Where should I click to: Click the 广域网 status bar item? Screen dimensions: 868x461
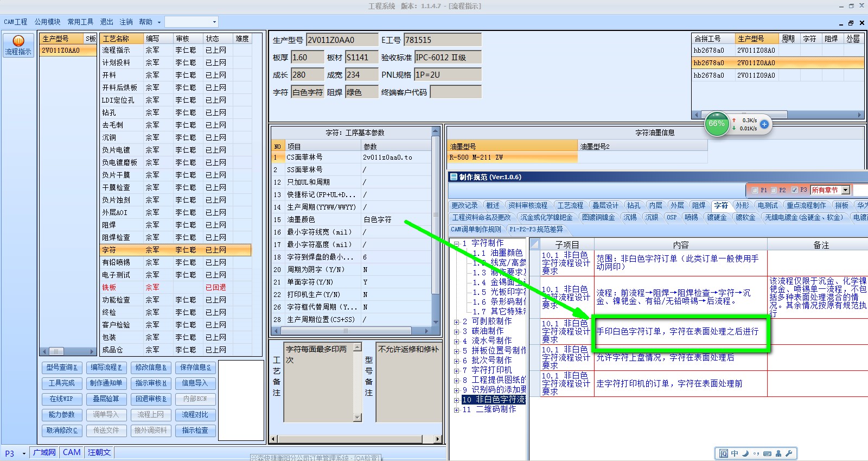pos(44,453)
